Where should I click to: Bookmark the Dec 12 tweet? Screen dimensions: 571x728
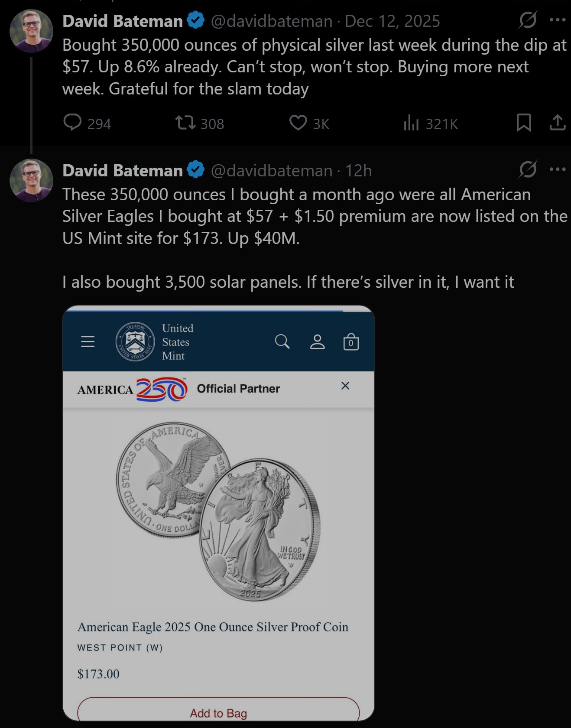[x=524, y=123]
